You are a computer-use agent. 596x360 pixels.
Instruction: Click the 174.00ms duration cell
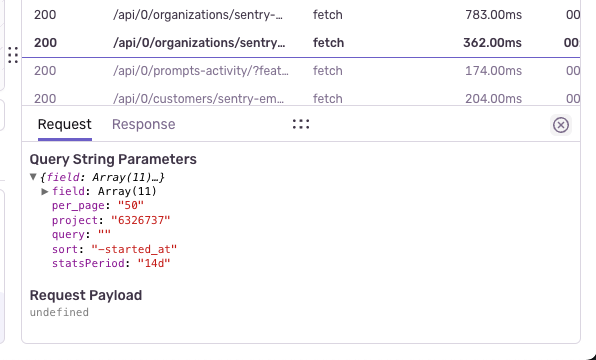click(493, 71)
